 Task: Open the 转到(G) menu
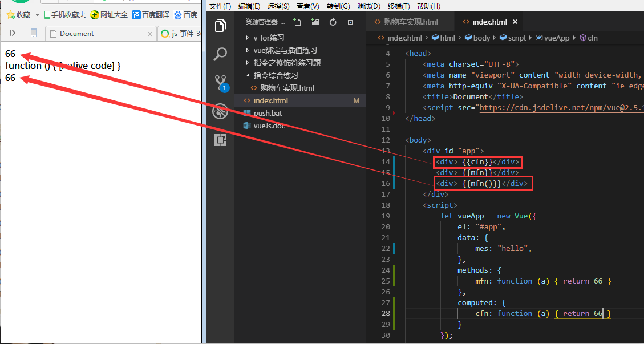click(338, 6)
